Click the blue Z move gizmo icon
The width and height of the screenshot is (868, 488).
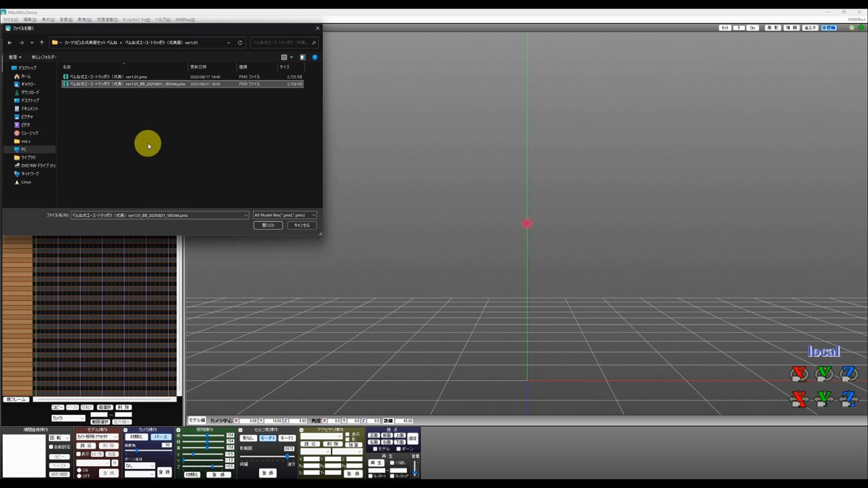tap(848, 399)
